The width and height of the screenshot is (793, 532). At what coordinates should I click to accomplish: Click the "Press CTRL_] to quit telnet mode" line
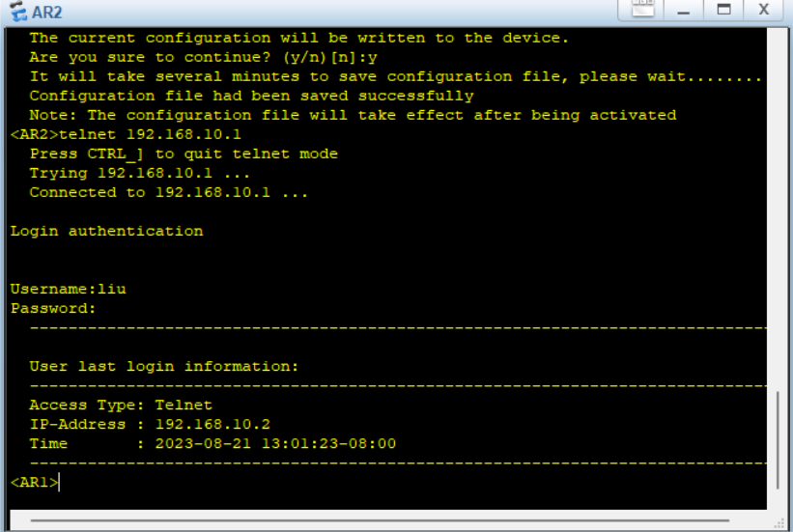point(184,154)
